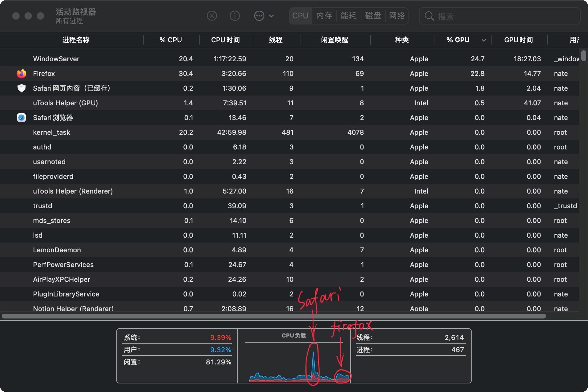
Task: Sort by the 线程 column header
Action: (x=276, y=40)
